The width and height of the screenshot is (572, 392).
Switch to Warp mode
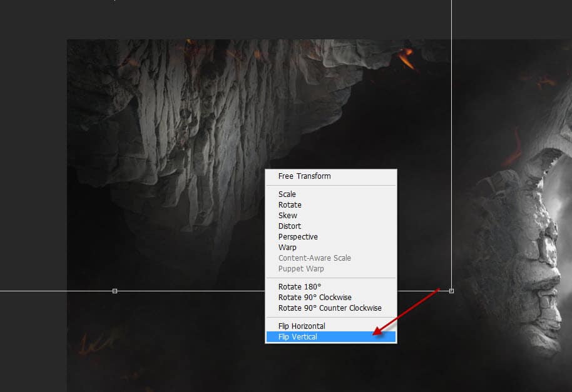(287, 248)
